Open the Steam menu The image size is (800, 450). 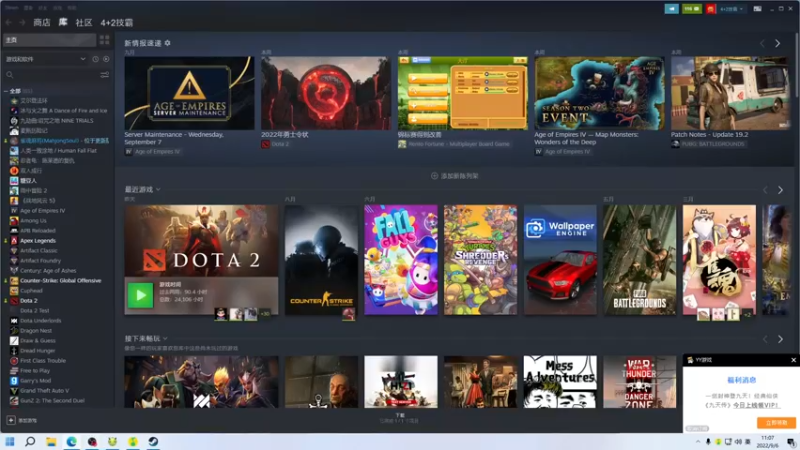[x=12, y=8]
